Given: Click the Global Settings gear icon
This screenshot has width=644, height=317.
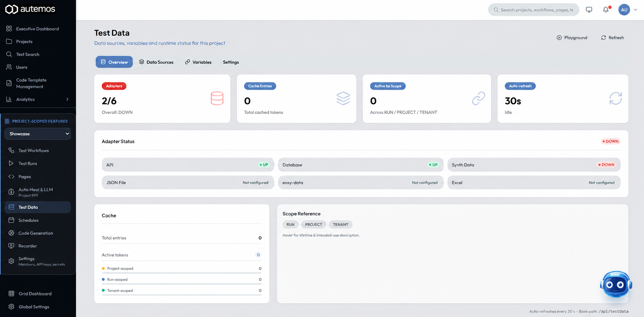Looking at the screenshot, I should (x=11, y=307).
